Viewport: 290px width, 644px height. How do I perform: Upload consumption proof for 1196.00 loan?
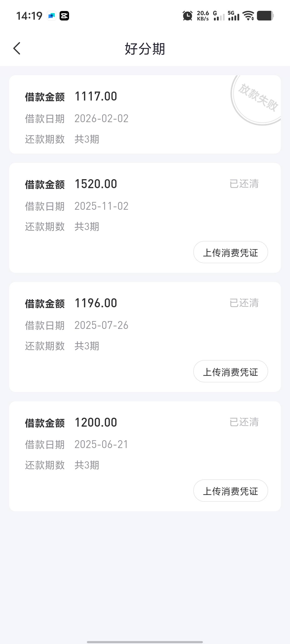click(x=230, y=371)
